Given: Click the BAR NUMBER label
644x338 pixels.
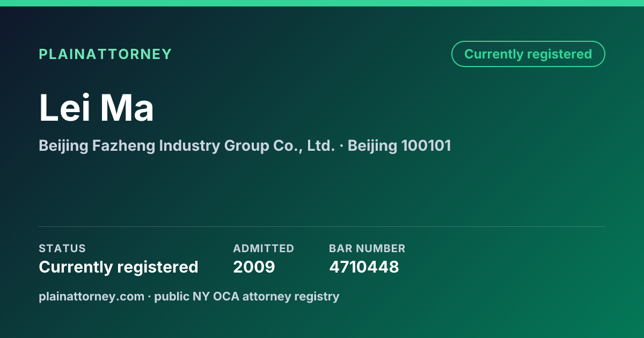Looking at the screenshot, I should [367, 248].
